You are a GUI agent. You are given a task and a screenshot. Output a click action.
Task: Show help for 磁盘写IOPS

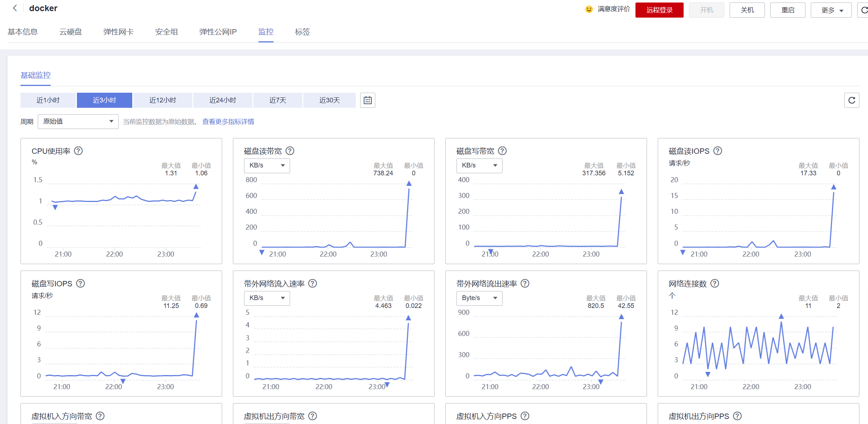(x=81, y=284)
